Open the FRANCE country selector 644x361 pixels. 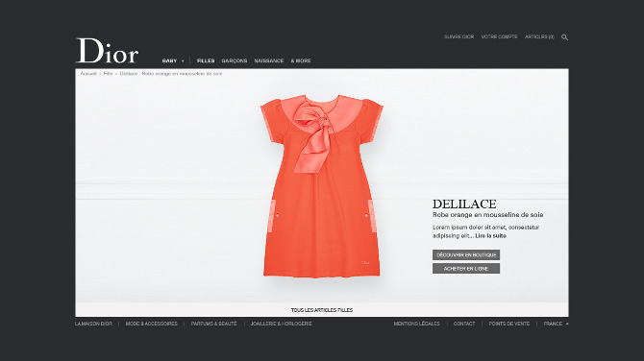click(x=557, y=324)
